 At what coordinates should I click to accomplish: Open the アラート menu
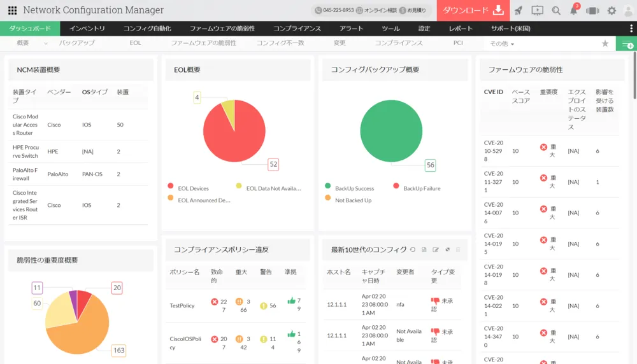352,29
